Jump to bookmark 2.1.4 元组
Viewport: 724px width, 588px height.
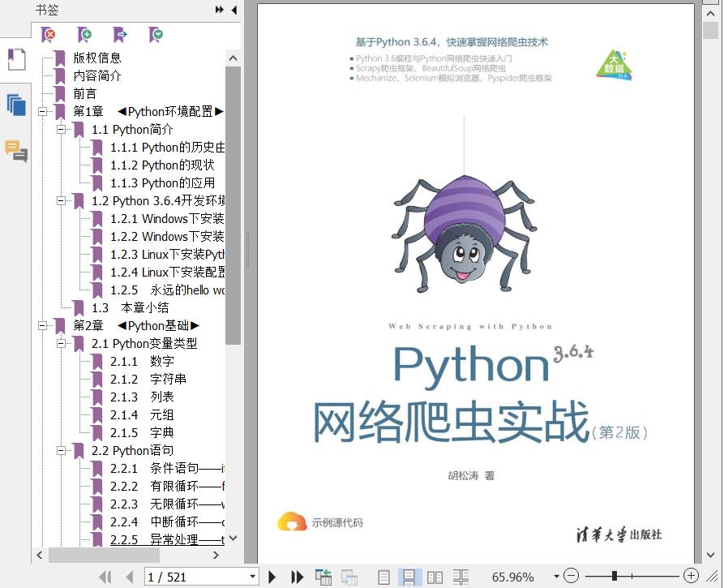[142, 414]
